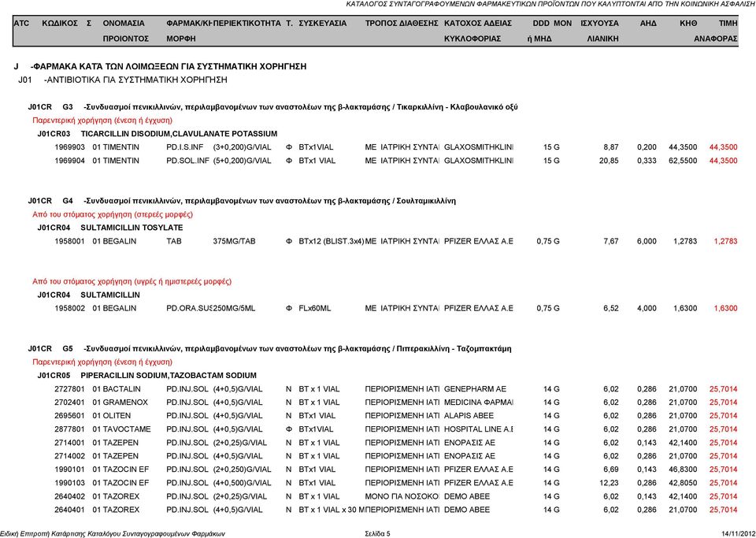Image resolution: width=756 pixels, height=538 pixels.
Task: Click the ΜΟΝΟ ΓΙΑ ΝΟΣΟΚΟ dispensing entry
Action: (x=402, y=496)
